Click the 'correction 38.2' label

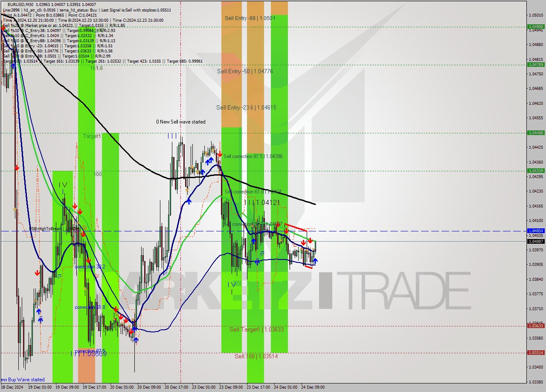(90, 267)
